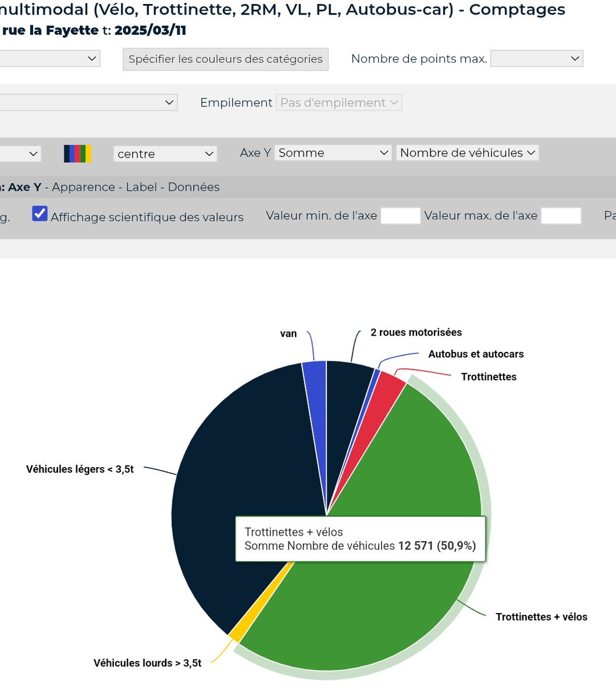This screenshot has height=698, width=616.
Task: Open the 'Nombre de points max.' dropdown
Action: (536, 59)
